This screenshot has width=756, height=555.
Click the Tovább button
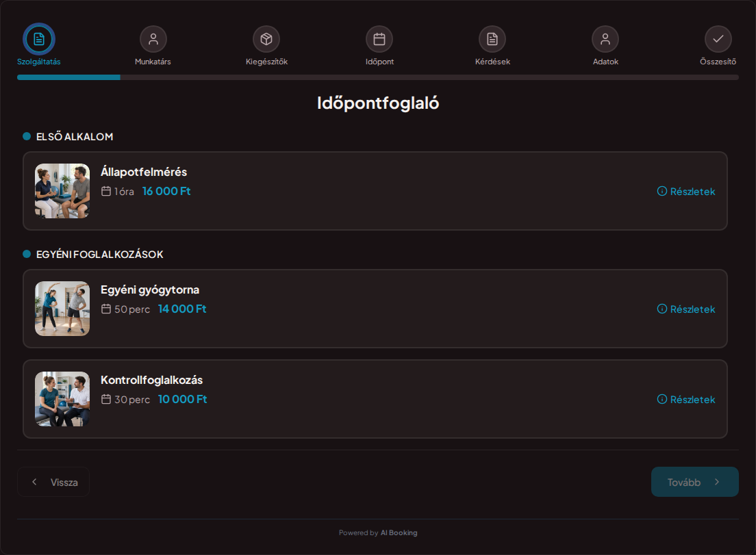tap(695, 482)
